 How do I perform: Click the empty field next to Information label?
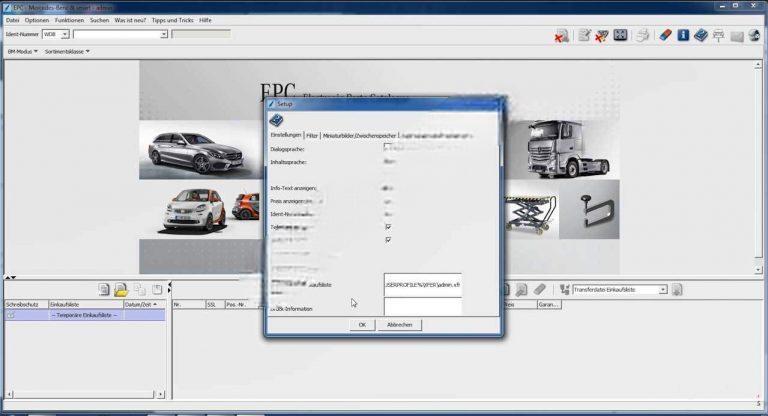click(x=423, y=307)
